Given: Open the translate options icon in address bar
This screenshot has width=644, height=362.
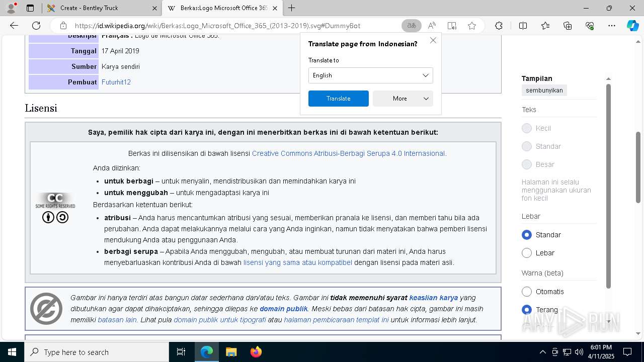Looking at the screenshot, I should (x=412, y=26).
